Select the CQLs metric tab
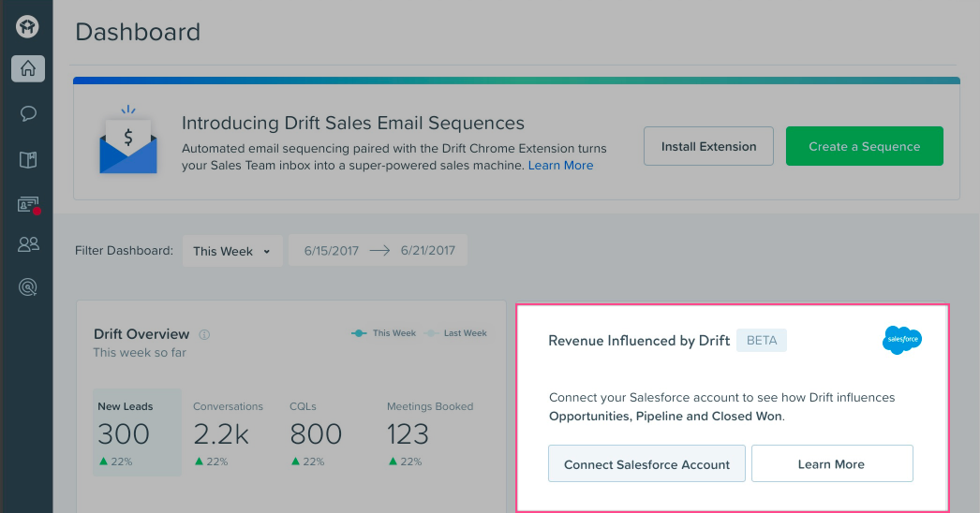The height and width of the screenshot is (513, 980). [x=316, y=432]
